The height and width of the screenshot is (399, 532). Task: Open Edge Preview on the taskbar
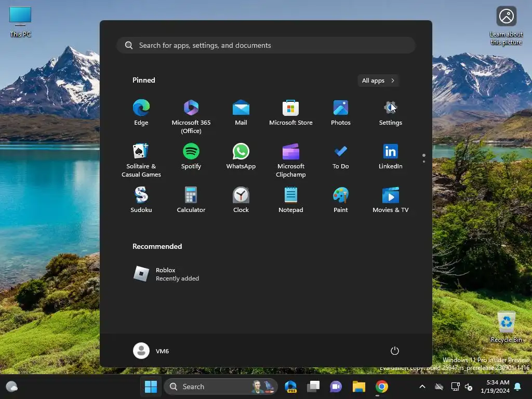(x=291, y=387)
